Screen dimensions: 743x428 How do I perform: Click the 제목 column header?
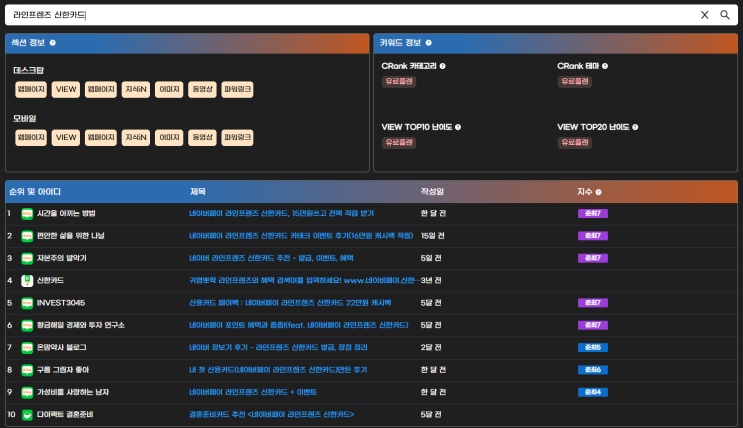pos(198,191)
